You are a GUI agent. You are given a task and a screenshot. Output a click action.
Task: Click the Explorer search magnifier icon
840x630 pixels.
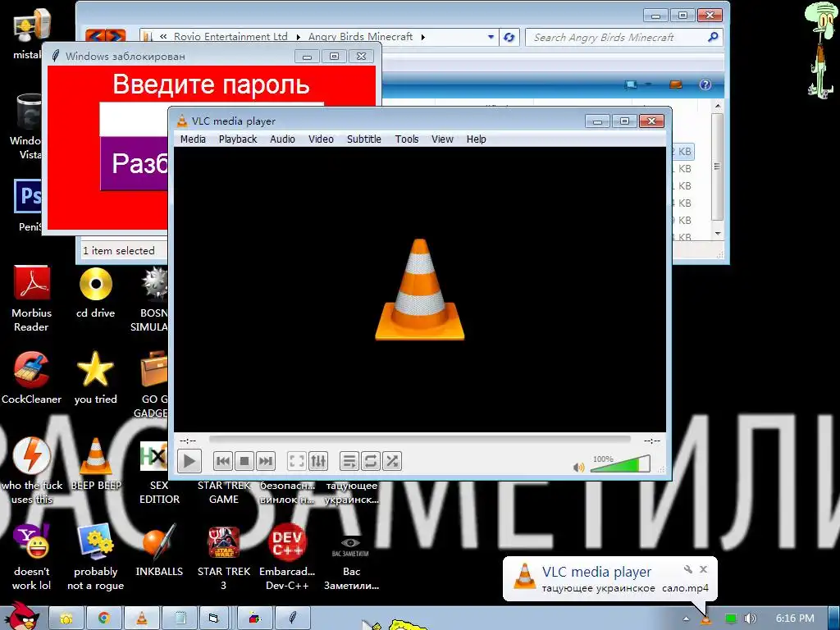(713, 37)
